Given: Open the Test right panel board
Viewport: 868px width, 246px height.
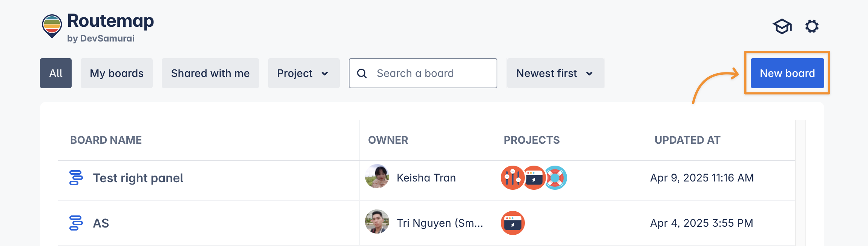Looking at the screenshot, I should click(x=138, y=178).
